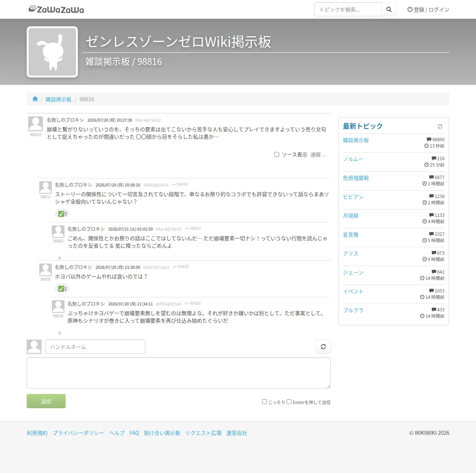Viewport: 476px width, 473px height.
Task: Toggle the ソース表示 checkbox
Action: coord(277,154)
